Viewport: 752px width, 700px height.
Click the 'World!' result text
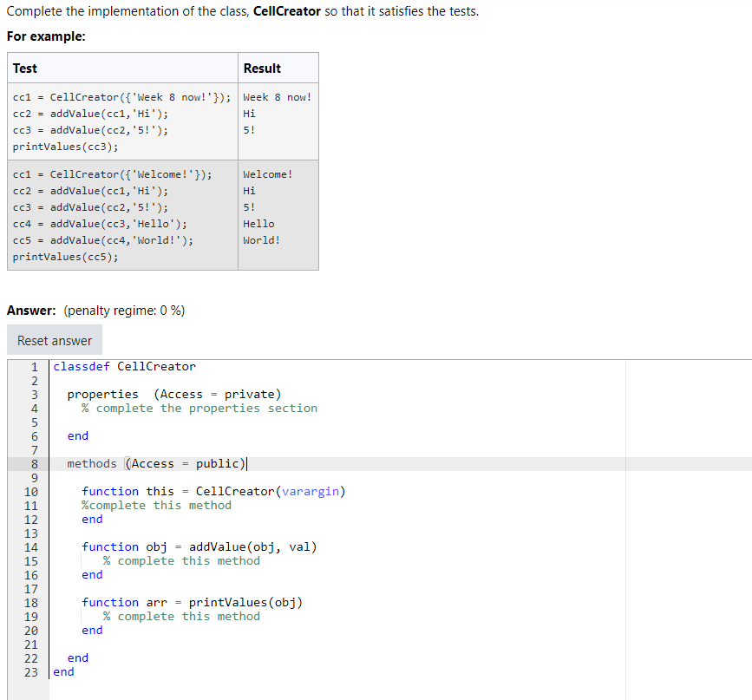point(261,240)
